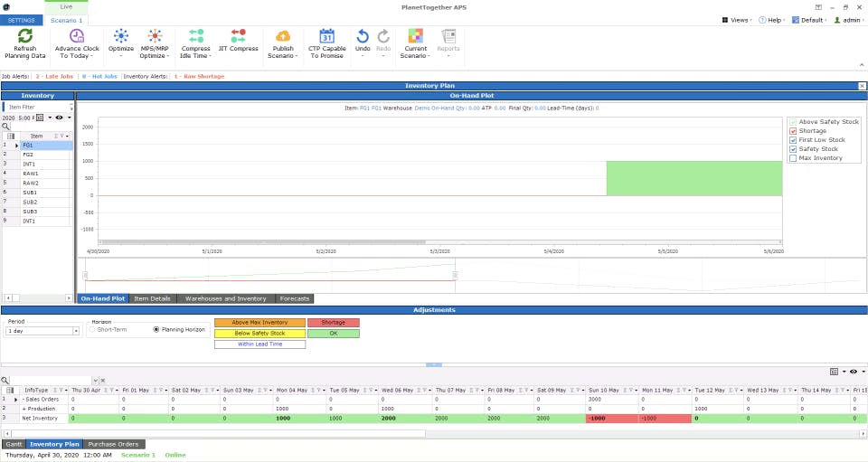Enable the Max Inventory checkbox
Screen dimensions: 868x462
pyautogui.click(x=793, y=158)
